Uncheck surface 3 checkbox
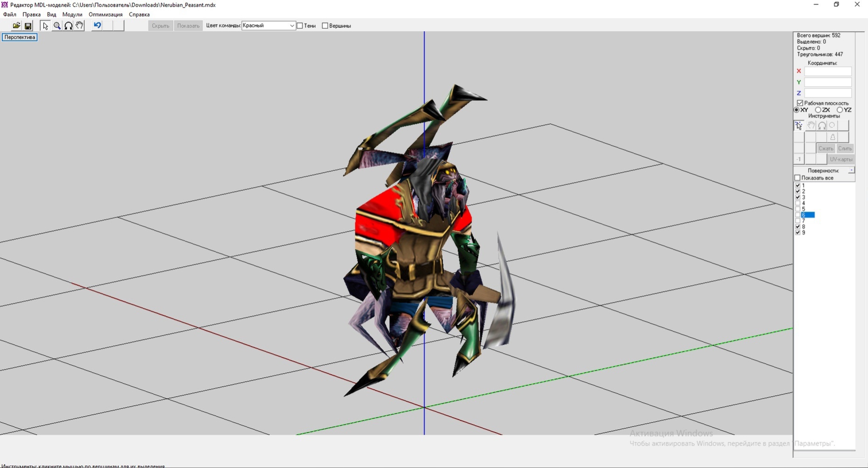Image resolution: width=868 pixels, height=468 pixels. (x=798, y=197)
